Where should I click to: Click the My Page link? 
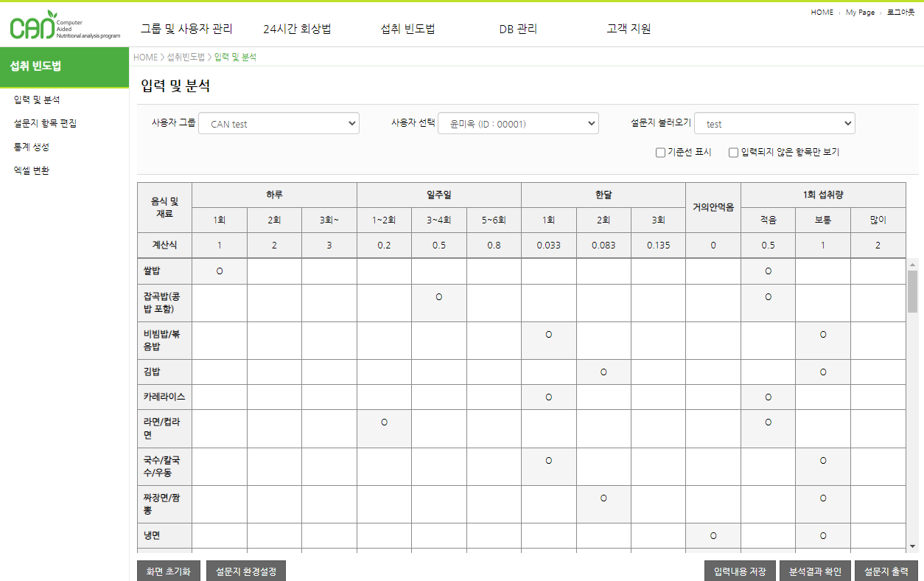point(860,13)
